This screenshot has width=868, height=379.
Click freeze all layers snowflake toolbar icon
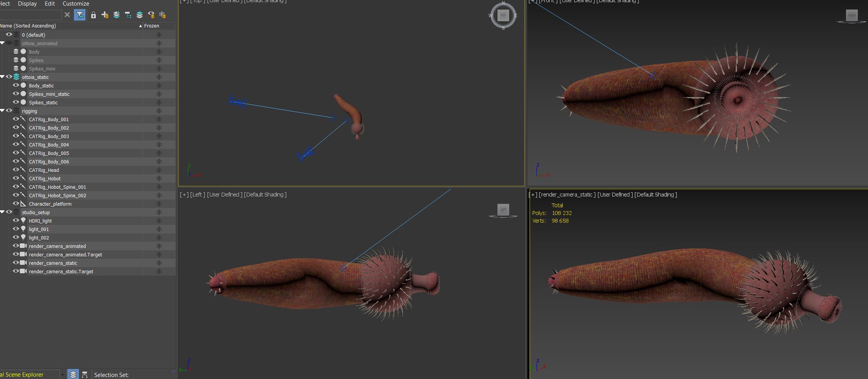point(163,15)
